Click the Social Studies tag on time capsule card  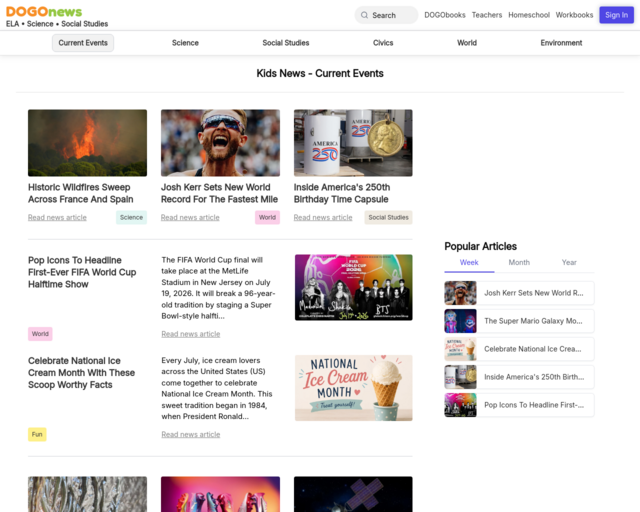tap(388, 218)
